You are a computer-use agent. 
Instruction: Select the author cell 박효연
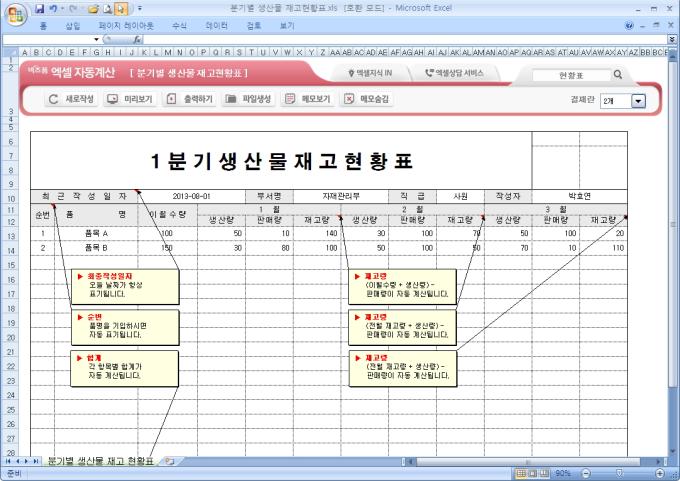[579, 196]
